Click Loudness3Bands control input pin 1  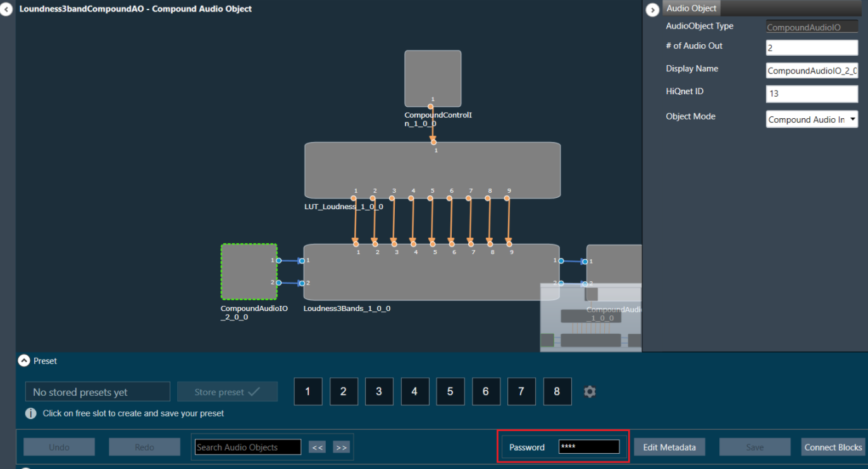tap(356, 244)
